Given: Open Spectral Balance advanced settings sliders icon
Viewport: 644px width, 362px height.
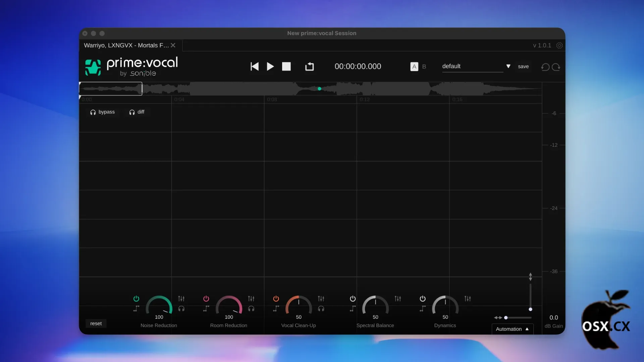Looking at the screenshot, I should coord(398,299).
